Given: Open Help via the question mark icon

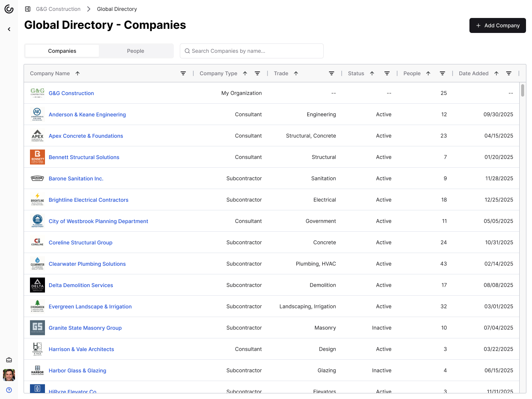Looking at the screenshot, I should [9, 390].
